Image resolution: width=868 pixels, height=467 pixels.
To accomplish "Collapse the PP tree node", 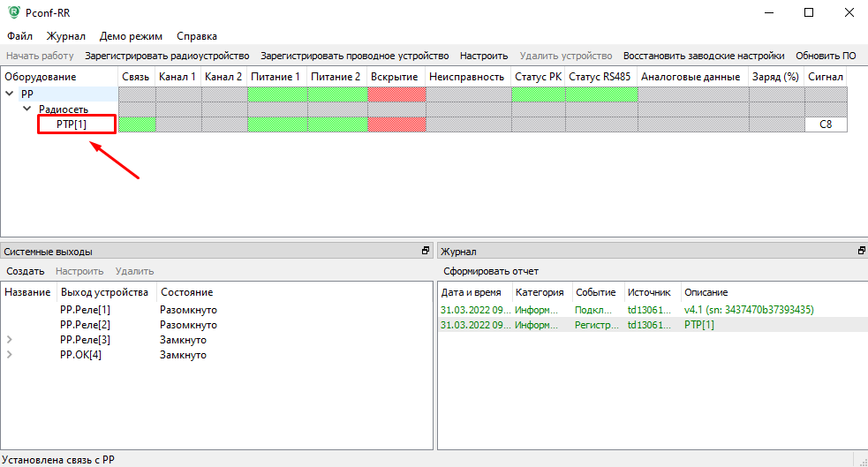I will tap(10, 94).
